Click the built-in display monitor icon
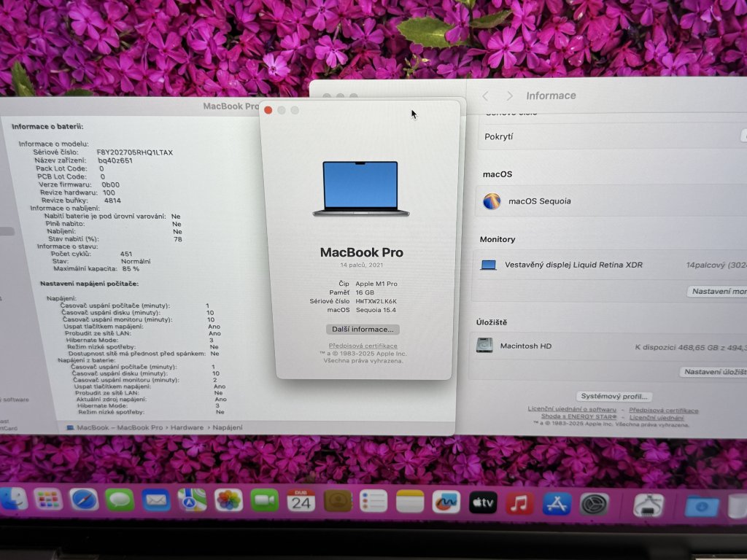747x560 pixels. (x=488, y=265)
